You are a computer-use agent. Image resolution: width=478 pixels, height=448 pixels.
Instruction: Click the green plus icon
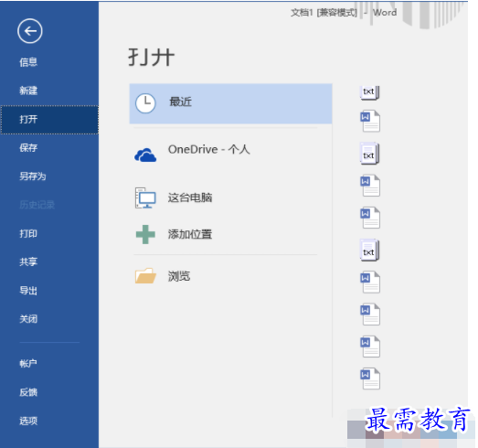tap(145, 234)
